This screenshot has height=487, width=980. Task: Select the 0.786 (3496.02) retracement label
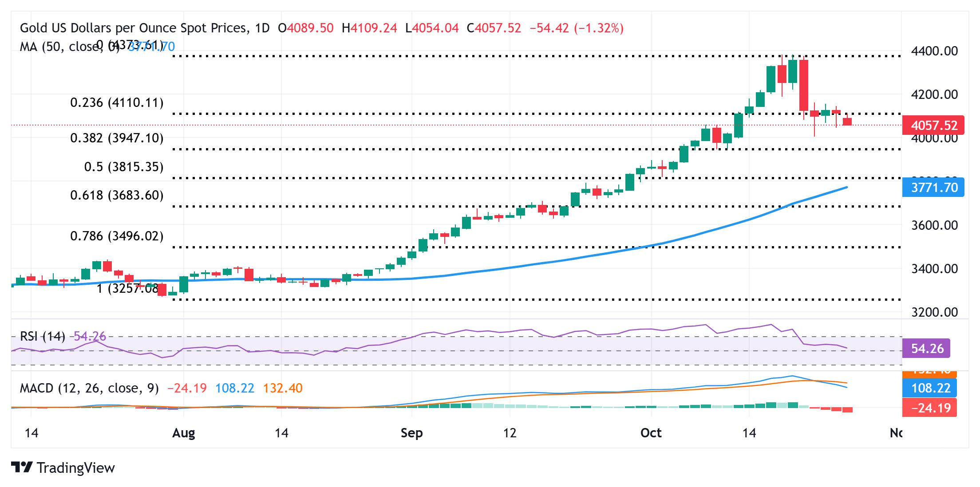tap(117, 236)
